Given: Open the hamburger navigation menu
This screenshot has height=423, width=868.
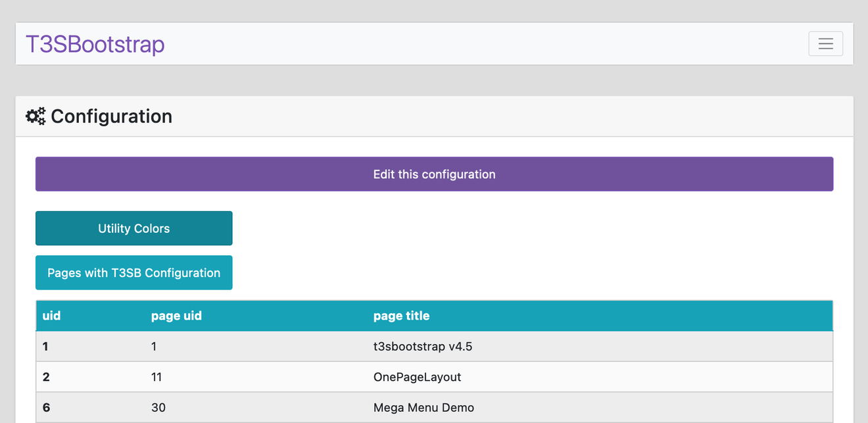Looking at the screenshot, I should (x=825, y=44).
